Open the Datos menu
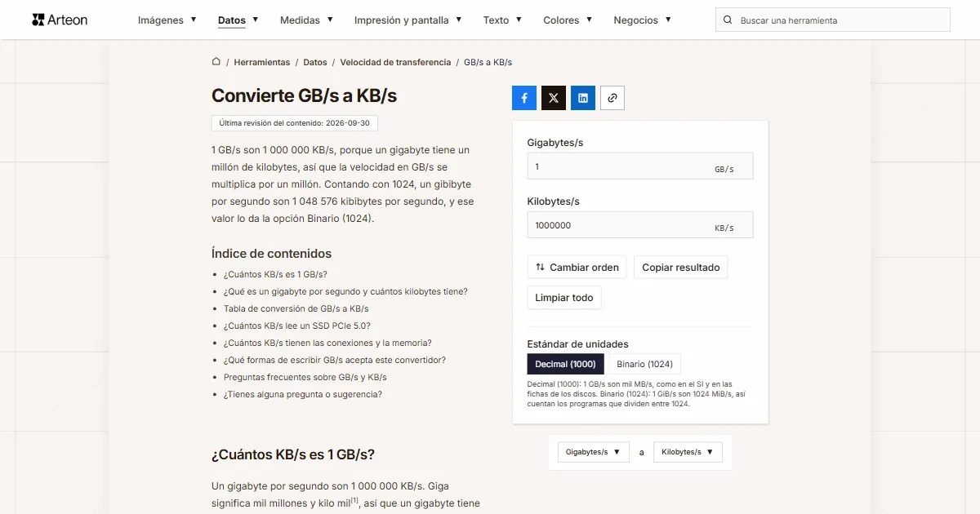980x514 pixels. [x=238, y=20]
